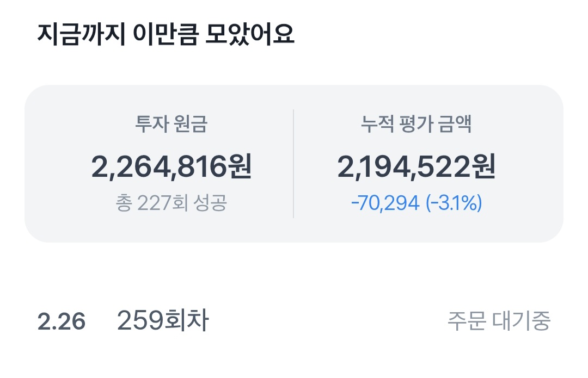Click the vertical divider in the summary card
The width and height of the screenshot is (588, 378).
point(293,163)
